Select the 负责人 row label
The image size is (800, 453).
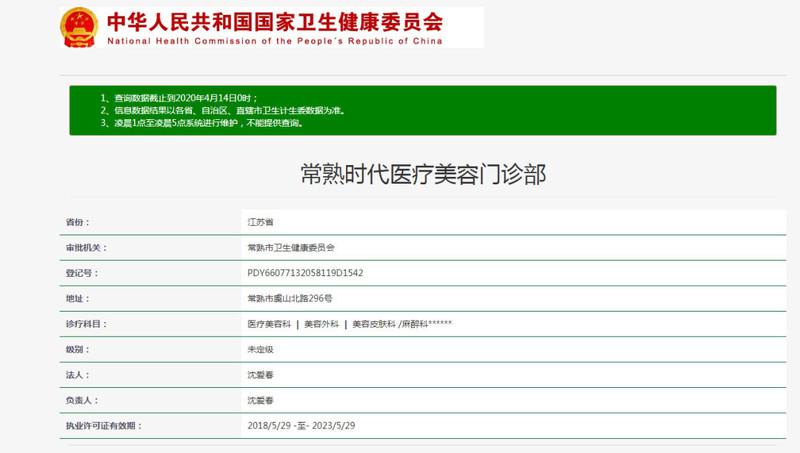coord(81,400)
